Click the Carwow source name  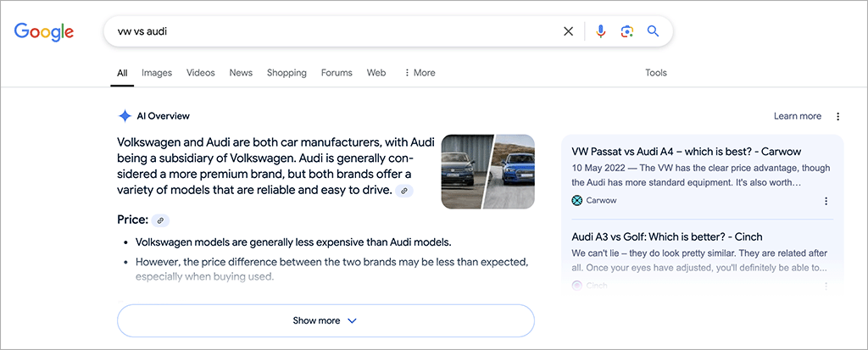click(x=601, y=201)
